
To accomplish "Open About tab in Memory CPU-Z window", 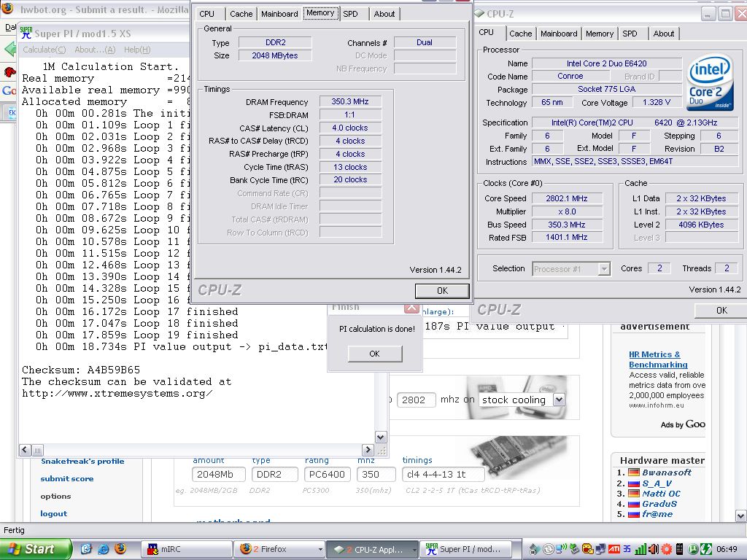I will tap(384, 14).
